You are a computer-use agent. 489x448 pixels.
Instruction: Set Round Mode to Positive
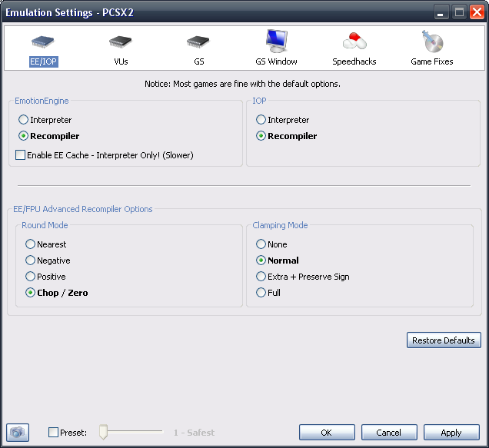tap(30, 277)
